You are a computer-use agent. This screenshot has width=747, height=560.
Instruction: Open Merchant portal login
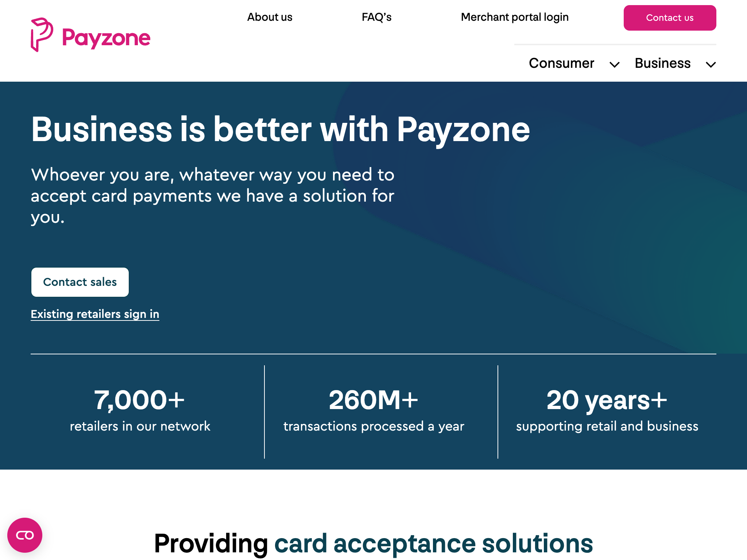click(515, 17)
